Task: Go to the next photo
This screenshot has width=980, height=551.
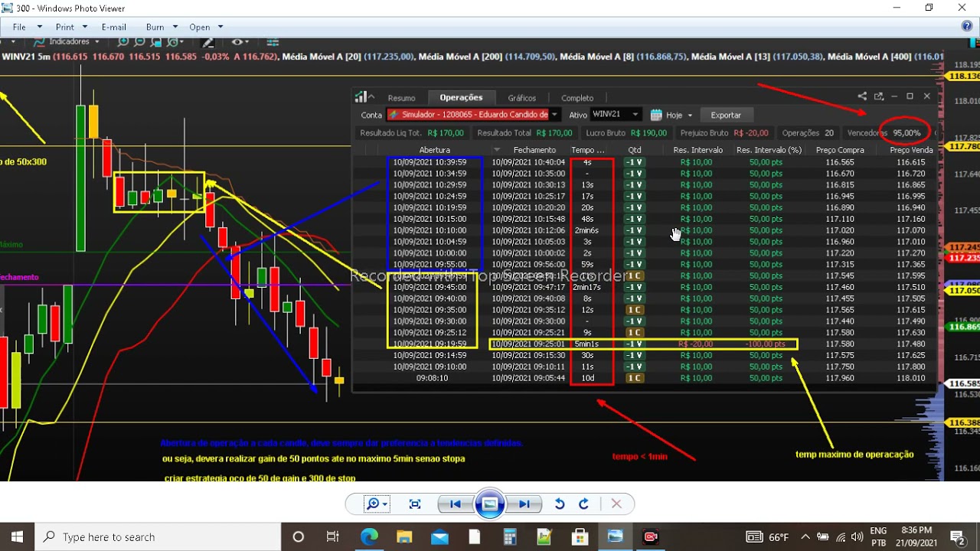Action: point(524,504)
